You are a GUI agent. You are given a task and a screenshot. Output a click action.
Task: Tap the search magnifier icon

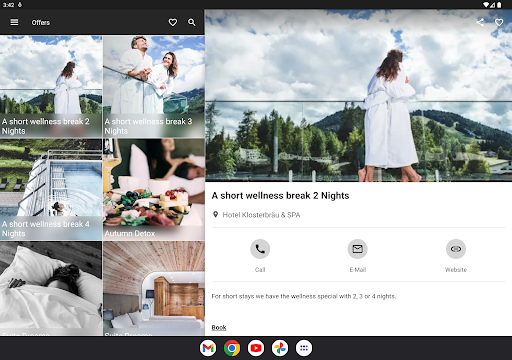(192, 22)
